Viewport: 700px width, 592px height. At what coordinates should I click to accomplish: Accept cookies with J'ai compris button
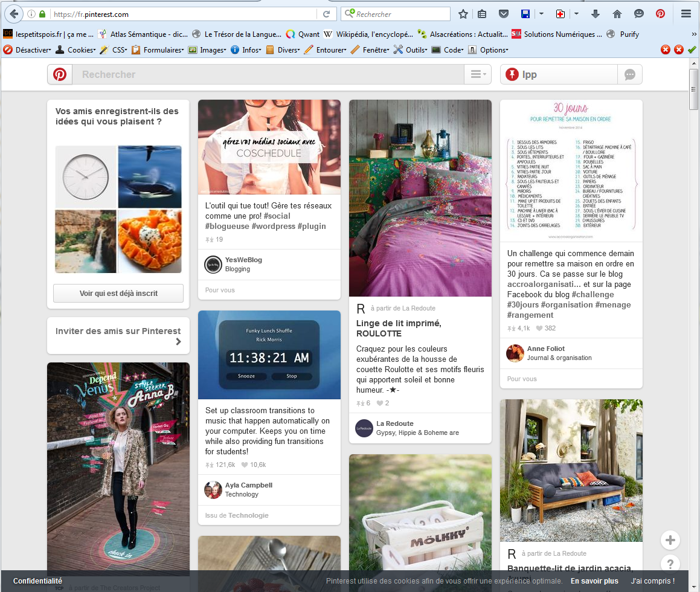pyautogui.click(x=653, y=581)
